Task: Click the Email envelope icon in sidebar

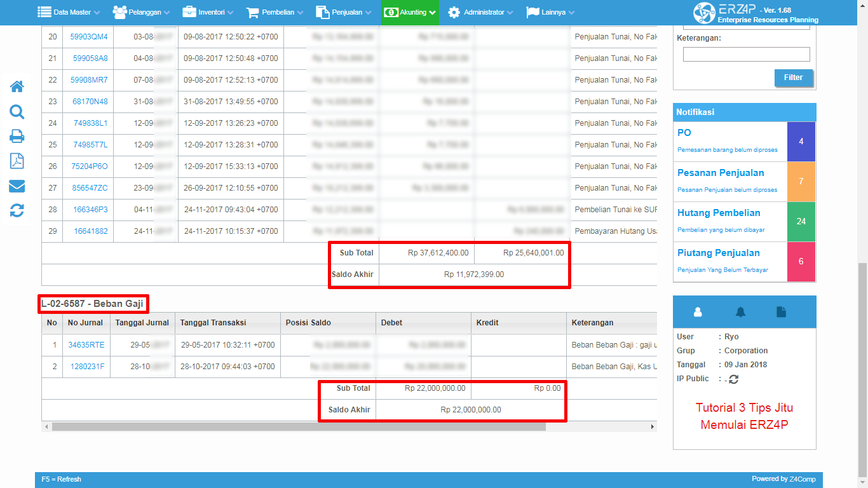Action: (x=17, y=186)
